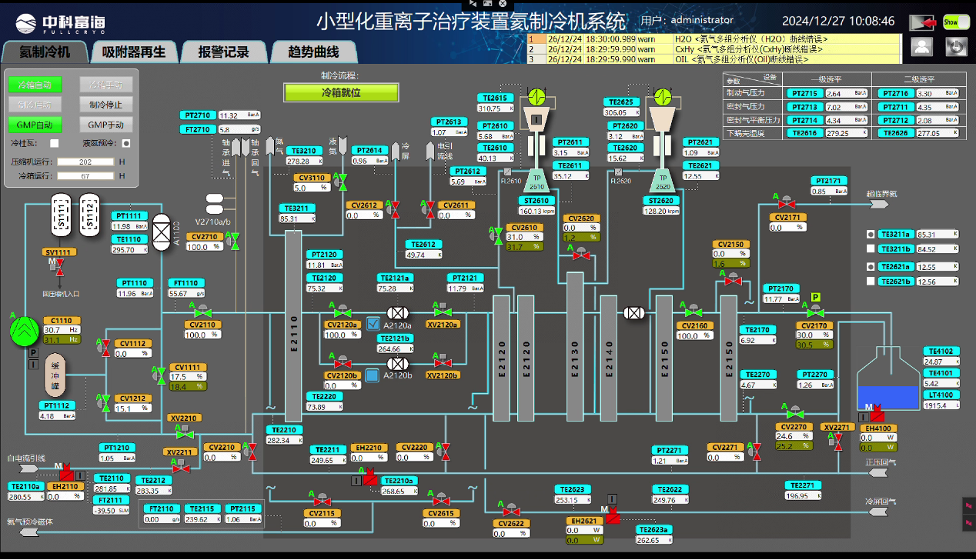Toggle the Show switch

(956, 22)
